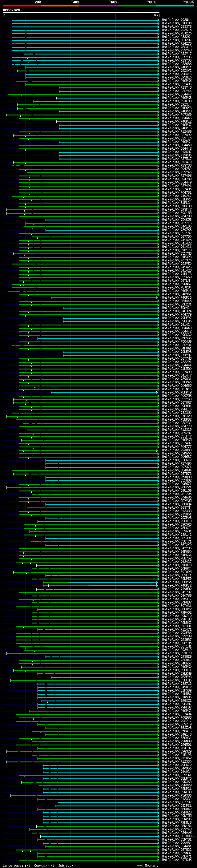Select the hit UniRef100_P07371
Viewport: 197px width, 868px height.
click(176, 467)
